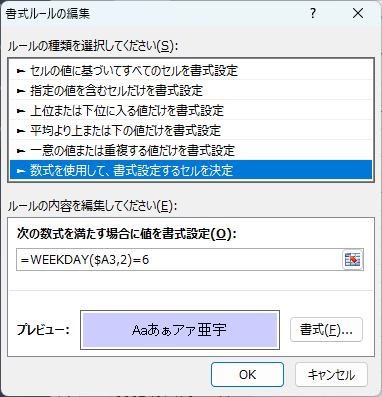Click the help question mark icon
This screenshot has width=382, height=397.
click(313, 14)
